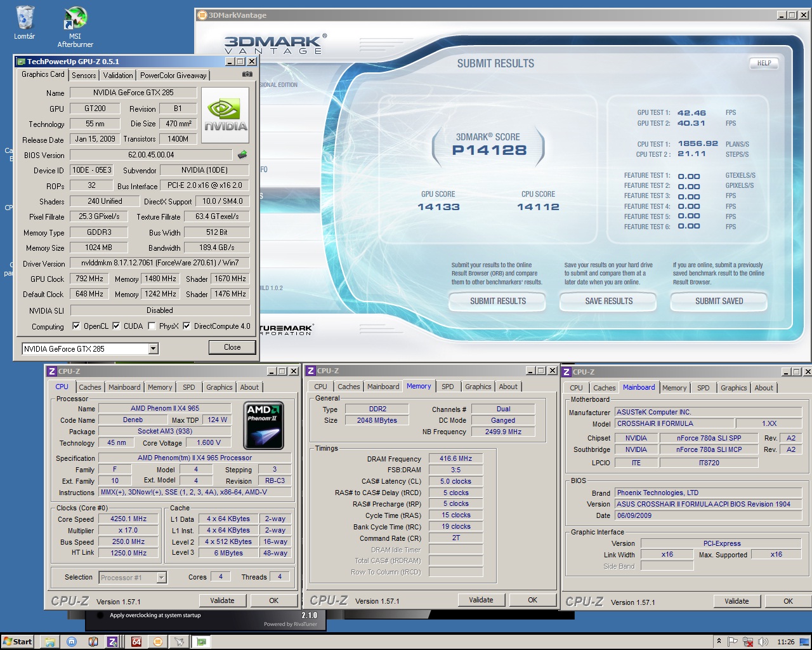Image resolution: width=812 pixels, height=650 pixels.
Task: Click the green GPU-Z card taskbar icon
Action: 201,642
